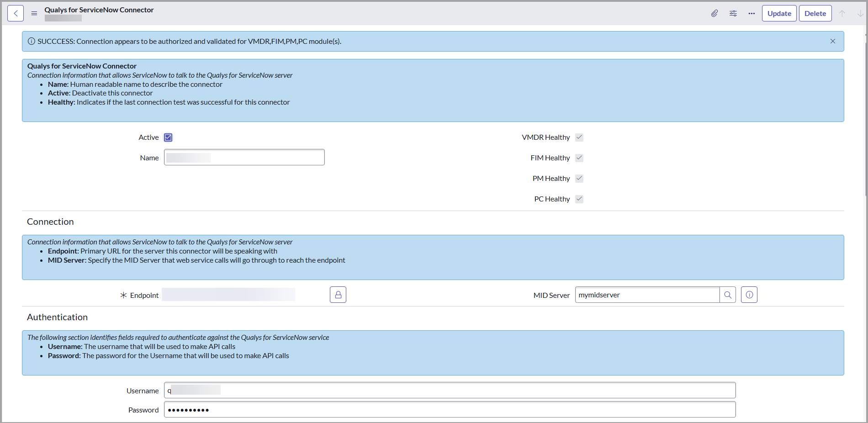Image resolution: width=868 pixels, height=423 pixels.
Task: Click the VMDR Healthy checkbox
Action: pos(579,137)
